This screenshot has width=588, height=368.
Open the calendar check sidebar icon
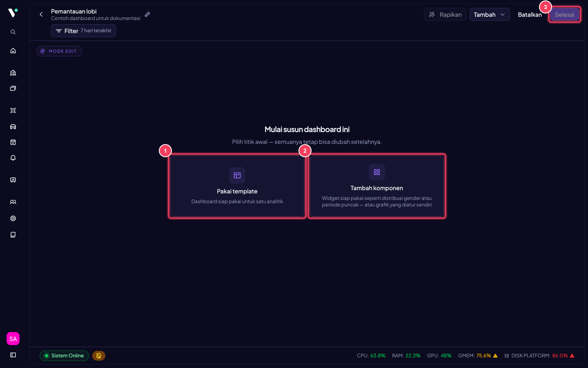[x=13, y=142]
